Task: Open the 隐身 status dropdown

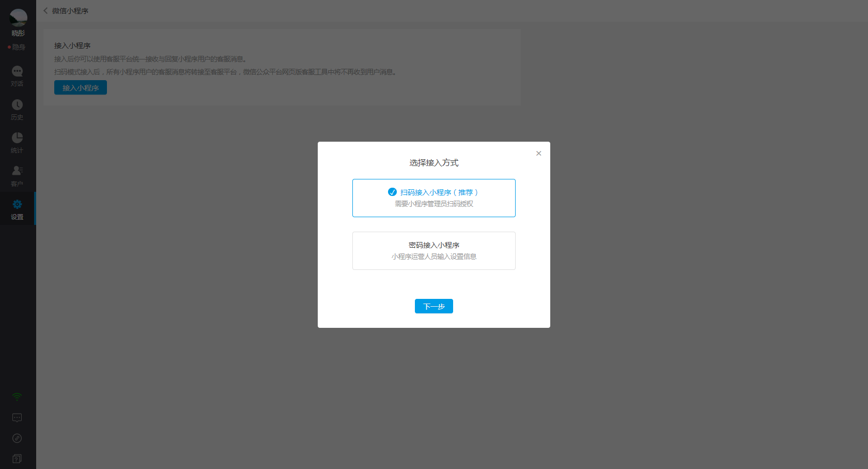Action: click(18, 47)
